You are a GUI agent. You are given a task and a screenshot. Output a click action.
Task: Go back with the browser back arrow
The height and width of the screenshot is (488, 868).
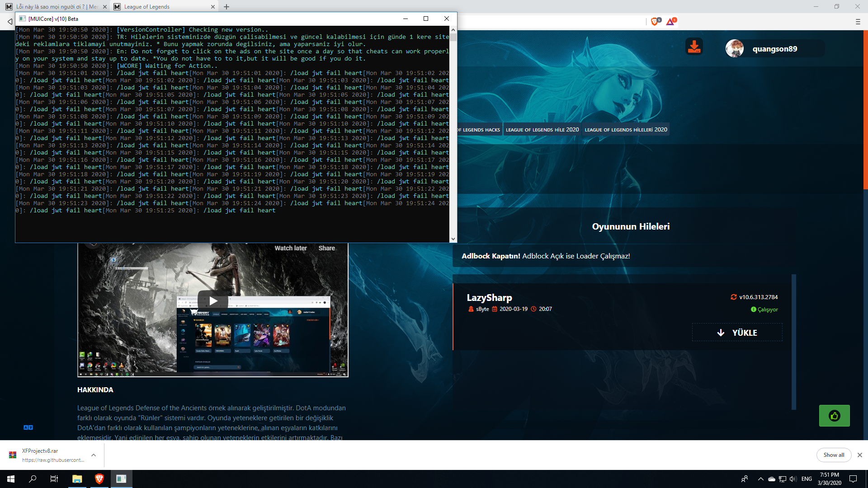click(x=10, y=21)
